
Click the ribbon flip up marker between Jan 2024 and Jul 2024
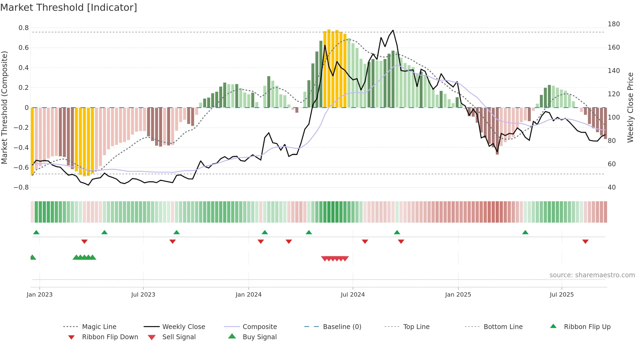309,232
